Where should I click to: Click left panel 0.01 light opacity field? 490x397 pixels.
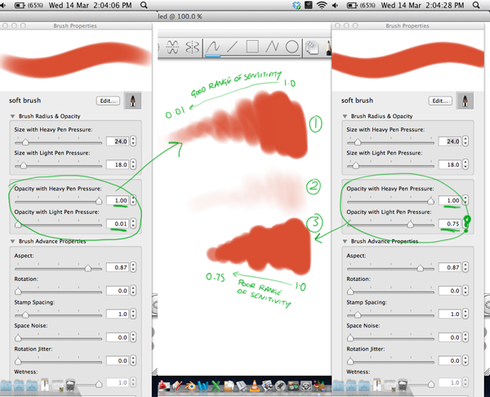tap(117, 224)
